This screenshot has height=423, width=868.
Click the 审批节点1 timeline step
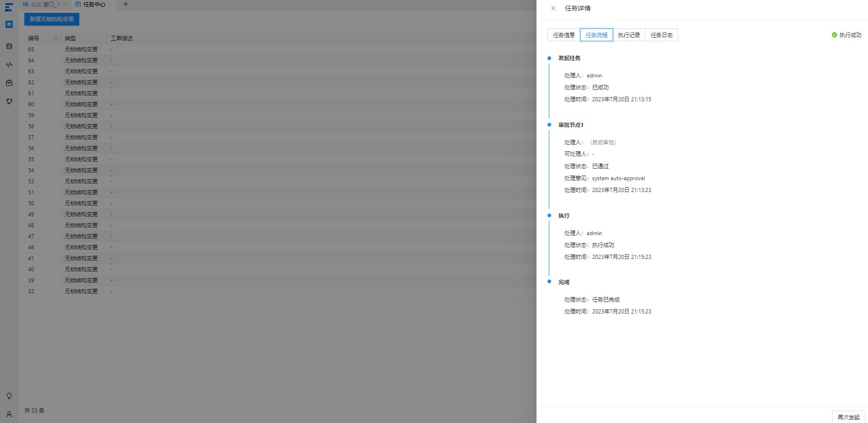coord(571,125)
